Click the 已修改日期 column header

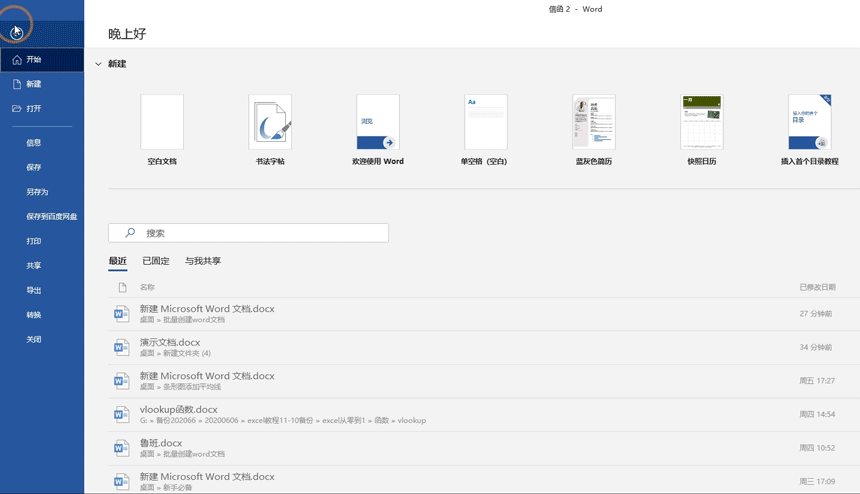(817, 287)
